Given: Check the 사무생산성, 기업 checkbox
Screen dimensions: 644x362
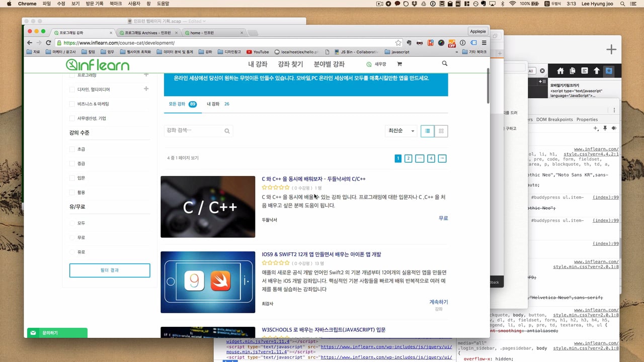Looking at the screenshot, I should point(72,119).
